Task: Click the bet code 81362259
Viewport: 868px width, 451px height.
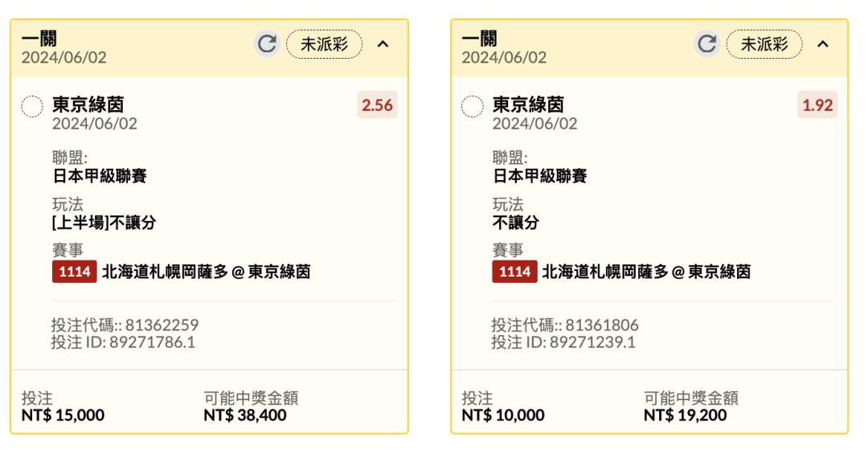Action: point(162,326)
